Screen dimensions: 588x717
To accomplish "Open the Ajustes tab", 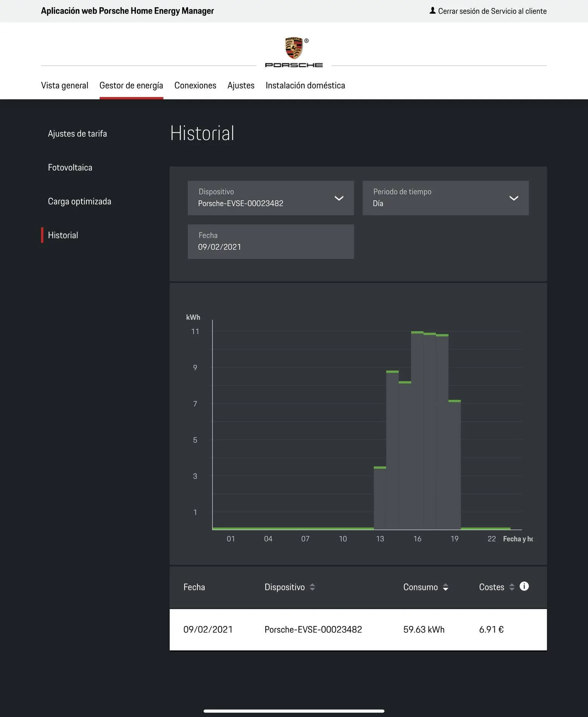I will tap(241, 86).
